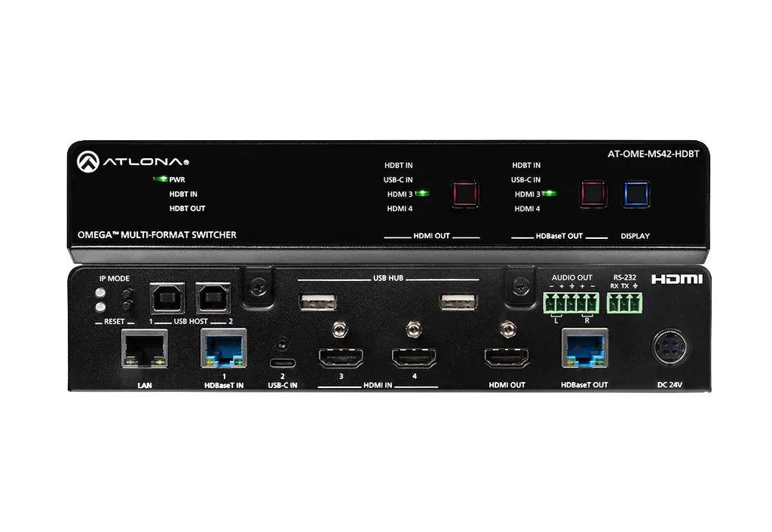Push the blue DISPLAY button
Viewport: 772px width, 532px height.
pyautogui.click(x=636, y=194)
